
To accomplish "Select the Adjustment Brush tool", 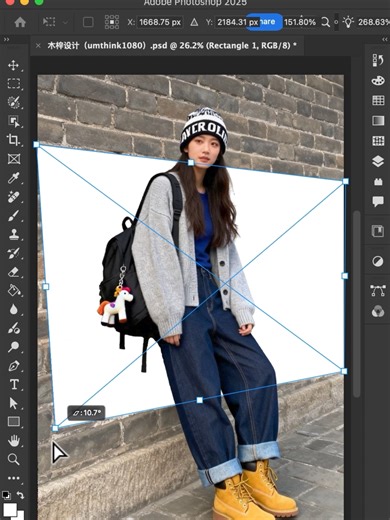I will (x=14, y=328).
